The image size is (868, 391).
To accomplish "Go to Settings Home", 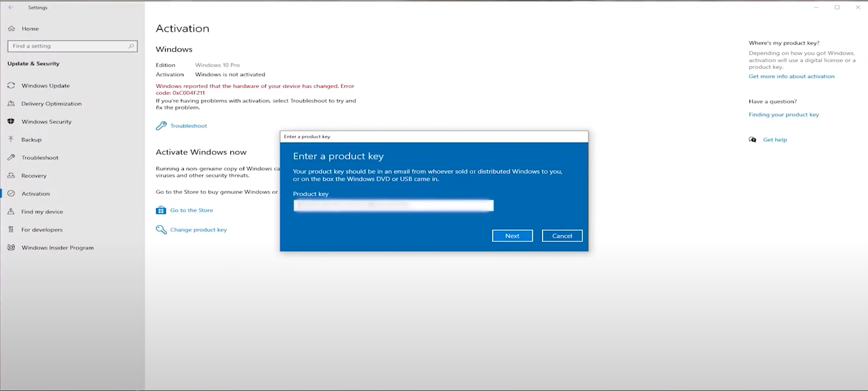I will [x=30, y=28].
